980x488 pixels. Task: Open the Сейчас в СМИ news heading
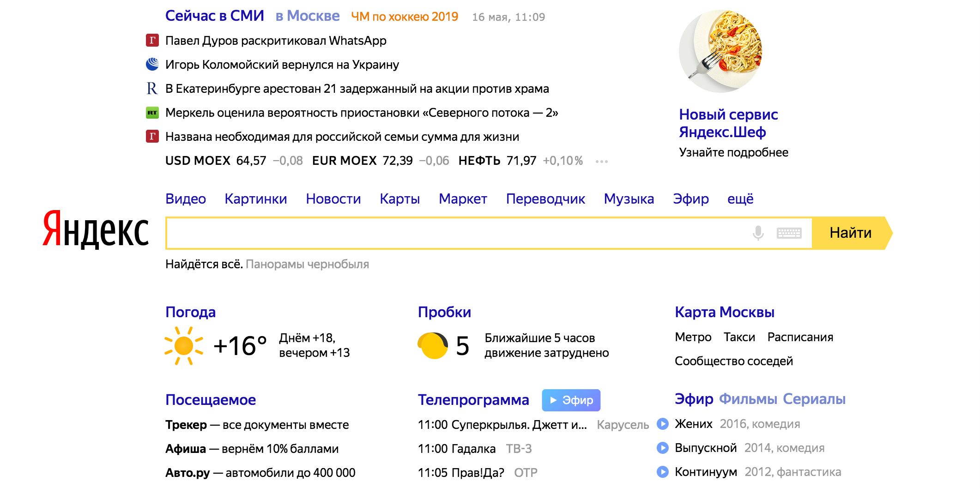coord(215,16)
